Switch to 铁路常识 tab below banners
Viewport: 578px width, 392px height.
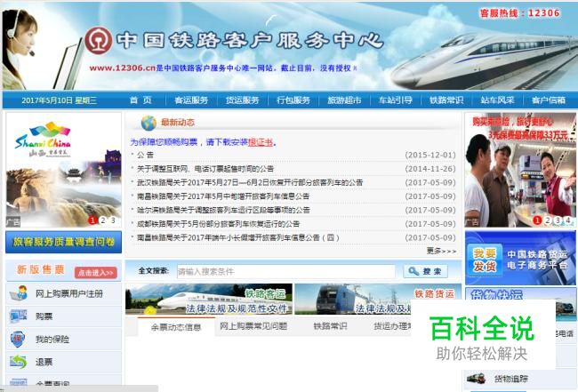(x=330, y=326)
